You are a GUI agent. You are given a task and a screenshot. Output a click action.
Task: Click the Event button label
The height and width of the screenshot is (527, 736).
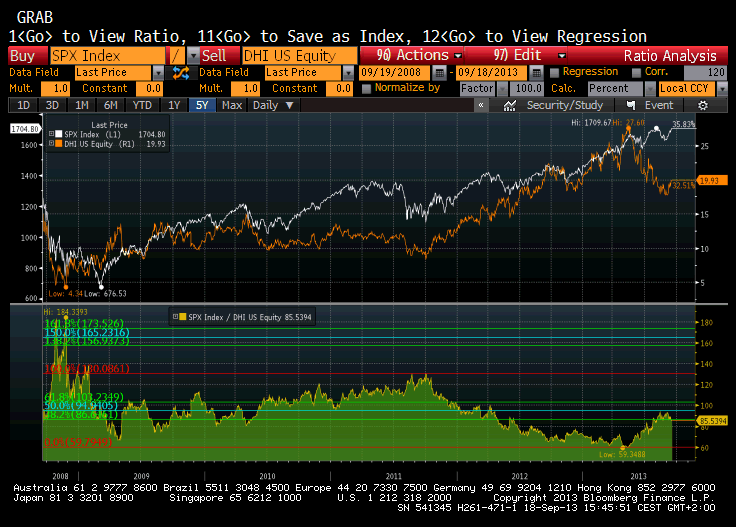click(x=659, y=105)
